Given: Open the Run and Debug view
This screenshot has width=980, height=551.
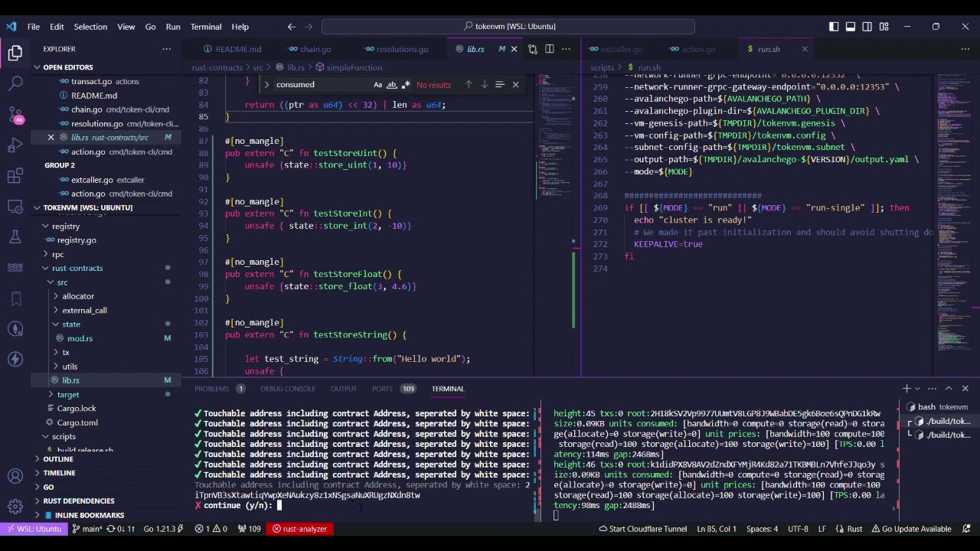Looking at the screenshot, I should [x=15, y=145].
